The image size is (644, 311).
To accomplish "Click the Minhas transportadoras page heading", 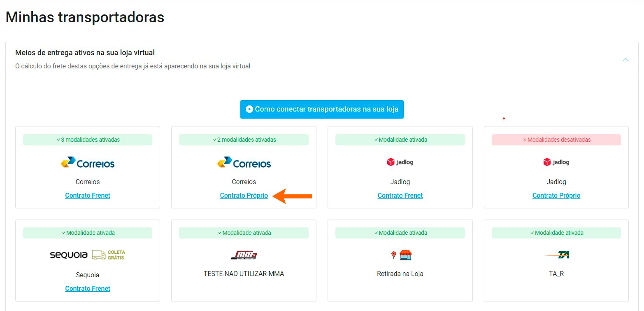I will tap(84, 17).
